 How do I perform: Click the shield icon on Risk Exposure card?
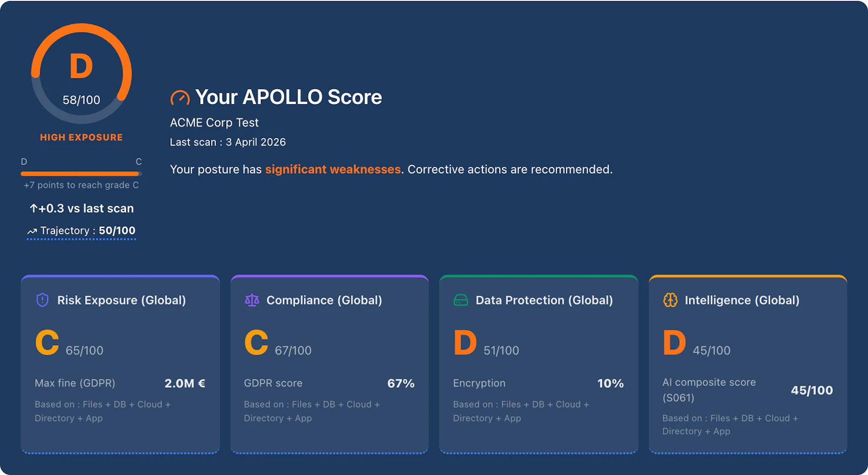(42, 300)
